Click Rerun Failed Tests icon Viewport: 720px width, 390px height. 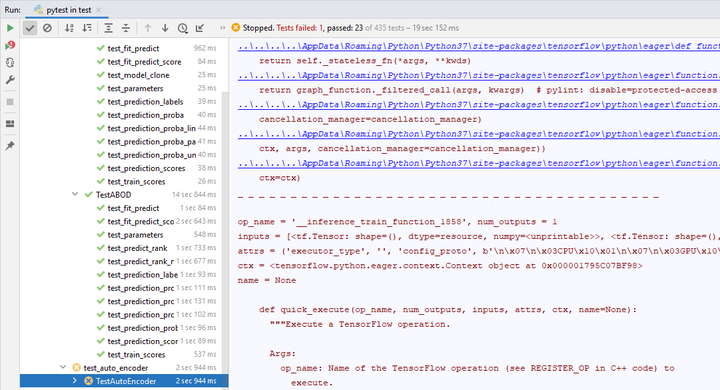click(10, 45)
